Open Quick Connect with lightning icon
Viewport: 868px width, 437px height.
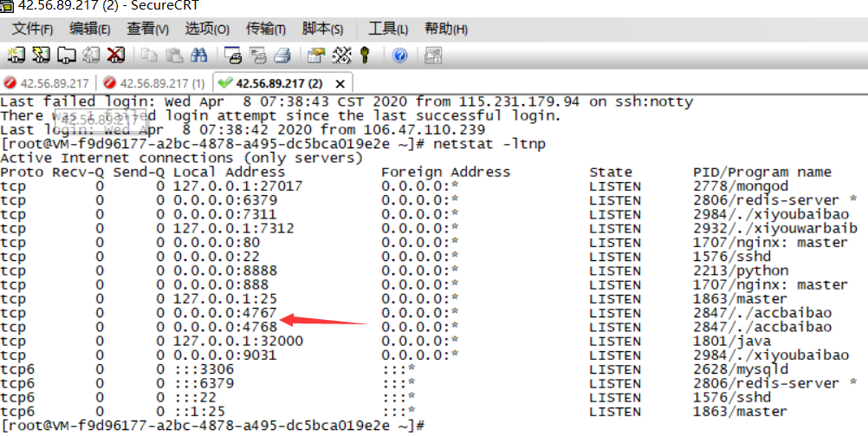(41, 55)
